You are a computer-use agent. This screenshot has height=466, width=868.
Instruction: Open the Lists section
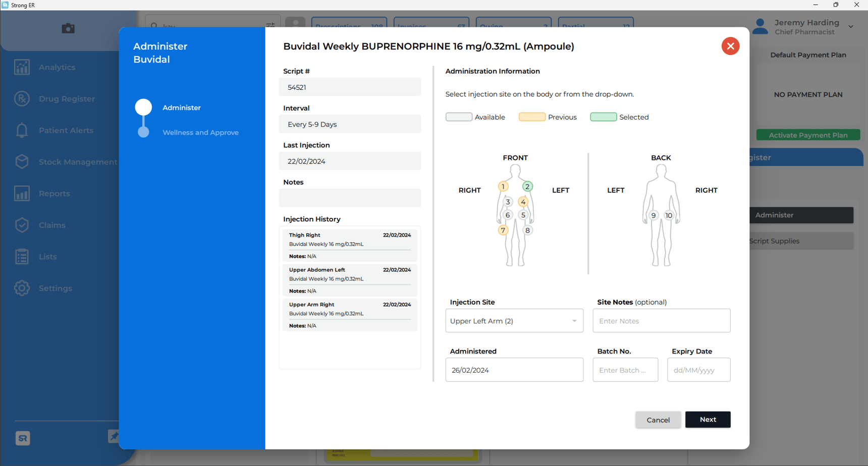point(48,256)
